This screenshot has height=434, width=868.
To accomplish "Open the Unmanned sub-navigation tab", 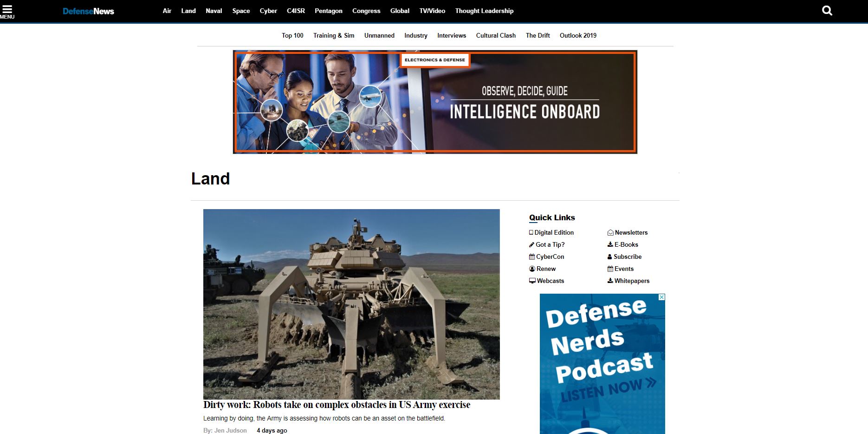I will [x=379, y=35].
